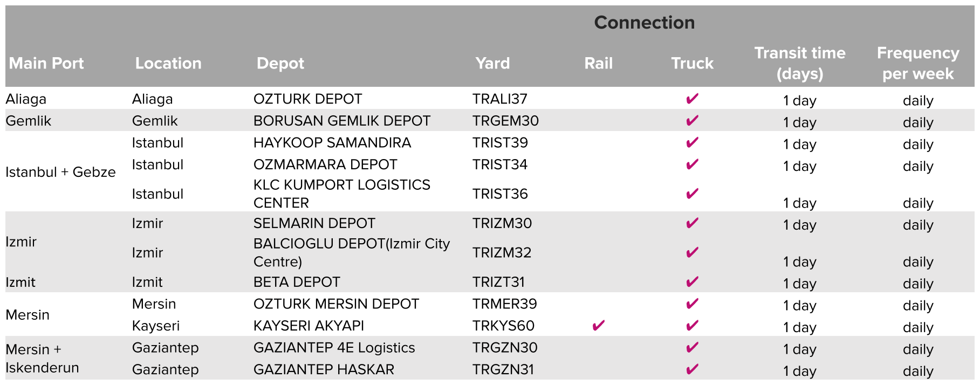Click the Frequency per week header

coord(918,63)
